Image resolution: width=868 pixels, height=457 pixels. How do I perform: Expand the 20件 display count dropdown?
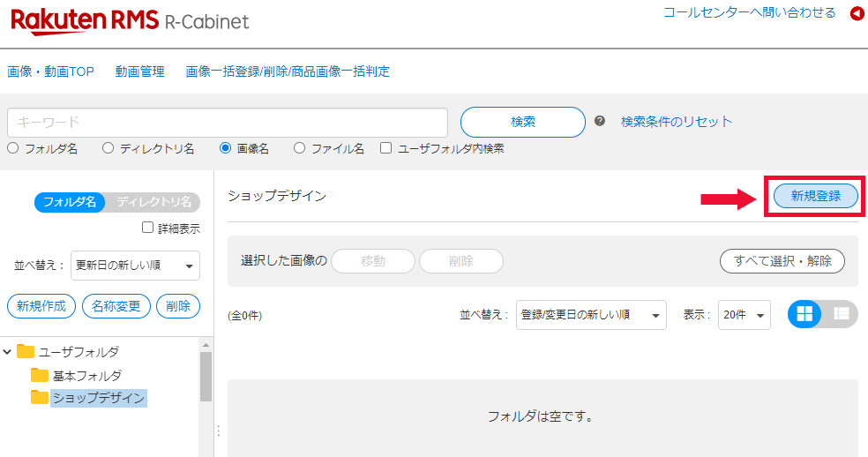pyautogui.click(x=744, y=315)
